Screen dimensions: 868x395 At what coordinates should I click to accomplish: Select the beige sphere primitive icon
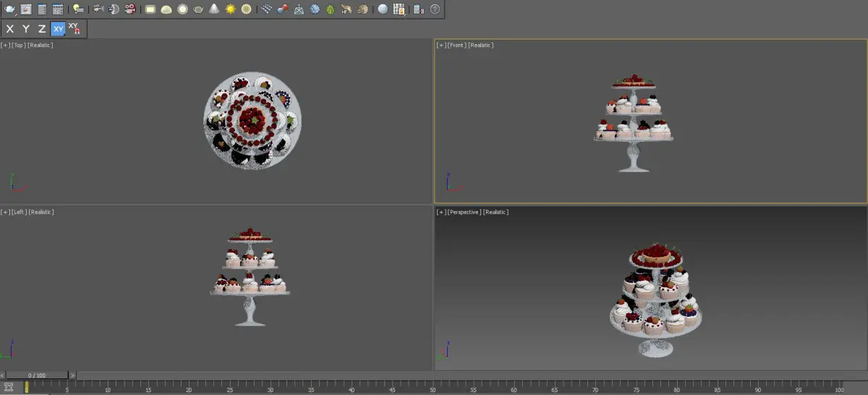pos(246,9)
